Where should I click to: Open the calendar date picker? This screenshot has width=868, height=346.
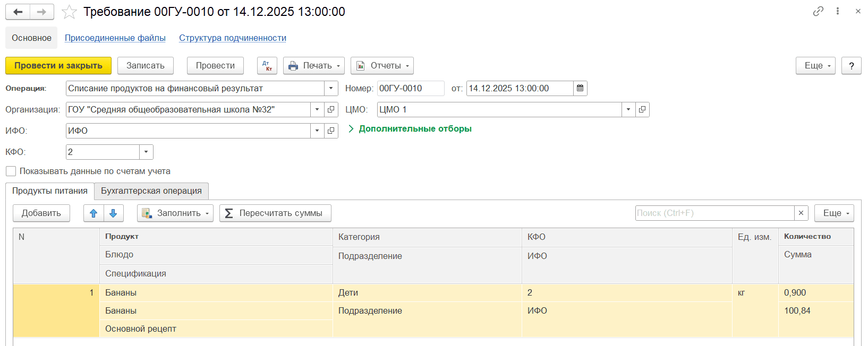pos(580,89)
